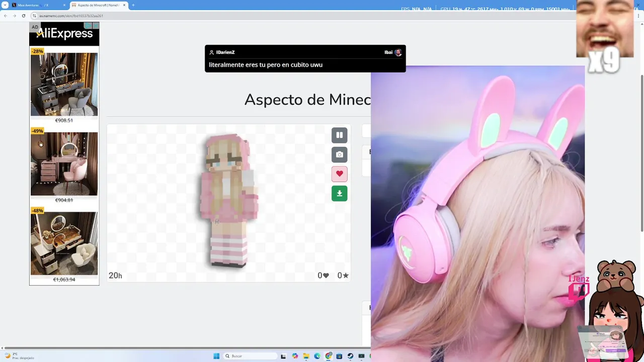Viewport: 644px width, 362px height.
Task: Launch Copilot from the taskbar
Action: (x=295, y=356)
